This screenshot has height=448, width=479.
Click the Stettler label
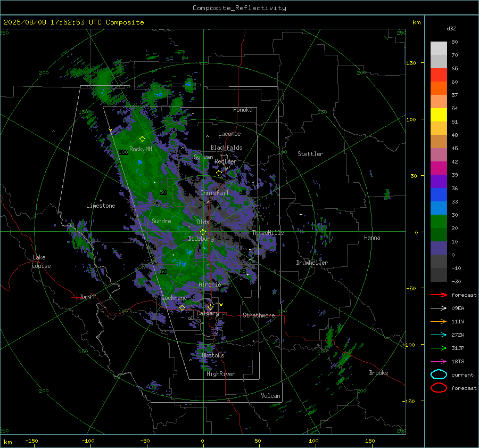[310, 154]
